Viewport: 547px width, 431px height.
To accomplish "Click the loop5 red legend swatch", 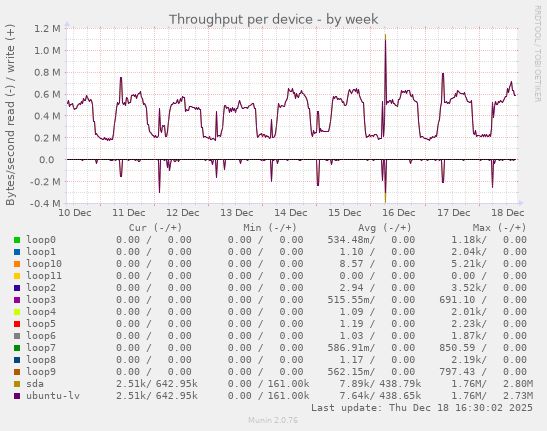I will [x=17, y=324].
